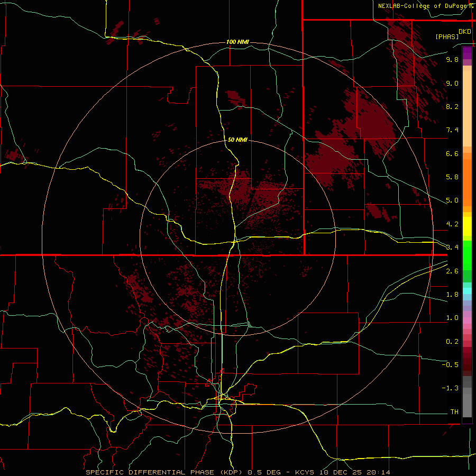Click the 50 NMI range ring label

coord(237,140)
